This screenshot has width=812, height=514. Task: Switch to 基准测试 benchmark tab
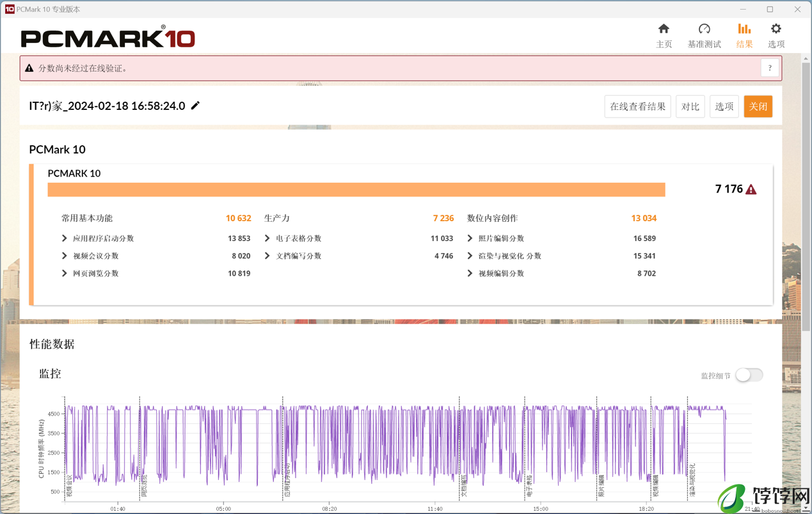(704, 36)
